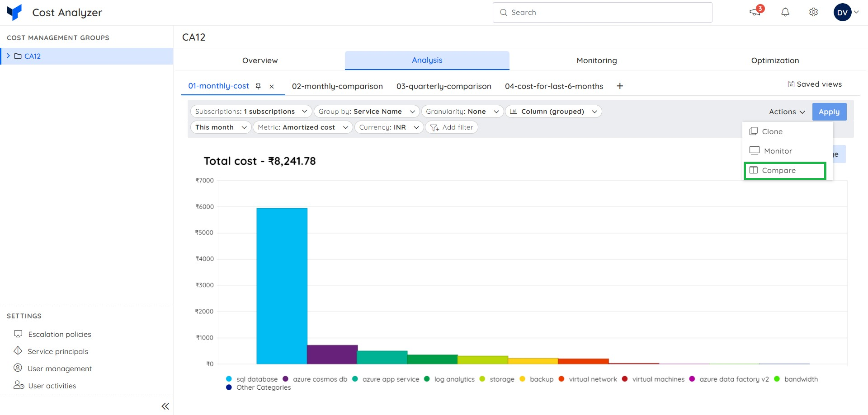Open the 03-quarterly-comparison view
868x415 pixels.
tap(443, 86)
